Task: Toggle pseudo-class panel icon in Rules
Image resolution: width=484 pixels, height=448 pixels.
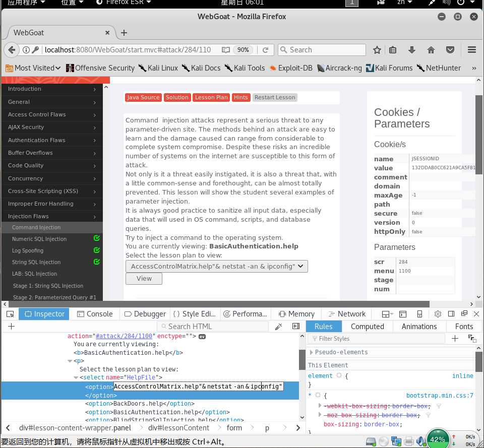Action: click(472, 339)
